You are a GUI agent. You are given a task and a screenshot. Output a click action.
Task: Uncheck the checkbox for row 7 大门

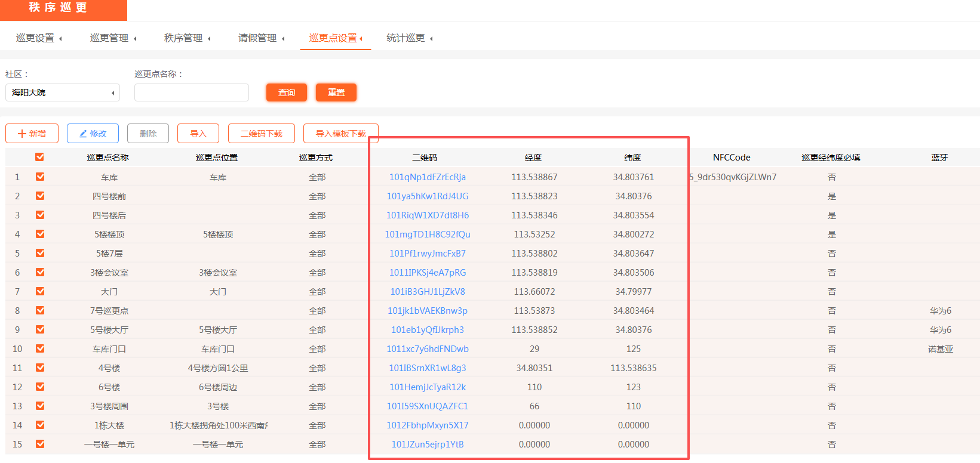pos(40,292)
